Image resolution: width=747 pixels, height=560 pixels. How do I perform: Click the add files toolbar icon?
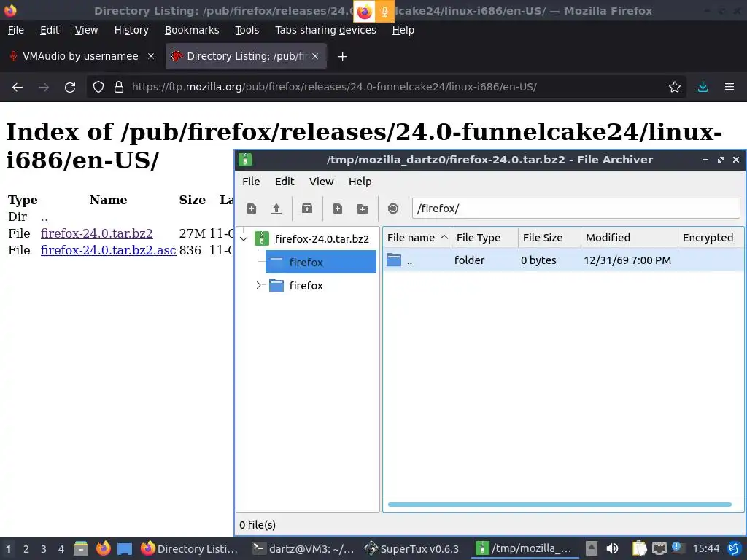(x=337, y=209)
